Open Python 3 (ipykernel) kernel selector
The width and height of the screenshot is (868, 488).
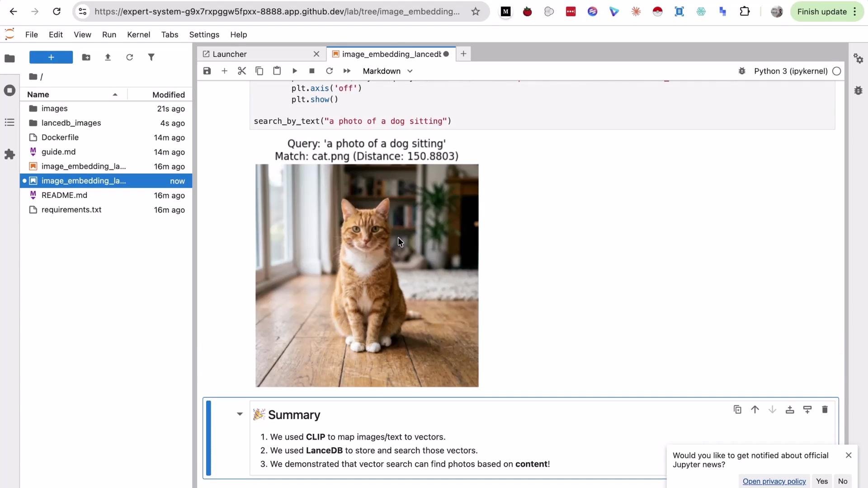pyautogui.click(x=791, y=71)
